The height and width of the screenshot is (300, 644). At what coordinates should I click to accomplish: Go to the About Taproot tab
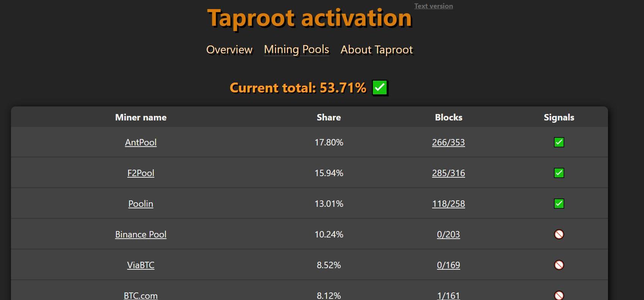[377, 50]
